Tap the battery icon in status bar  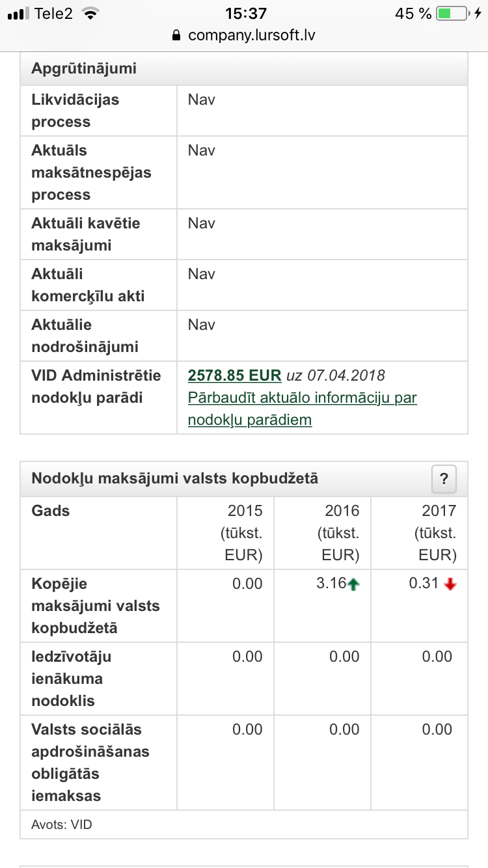click(x=452, y=13)
